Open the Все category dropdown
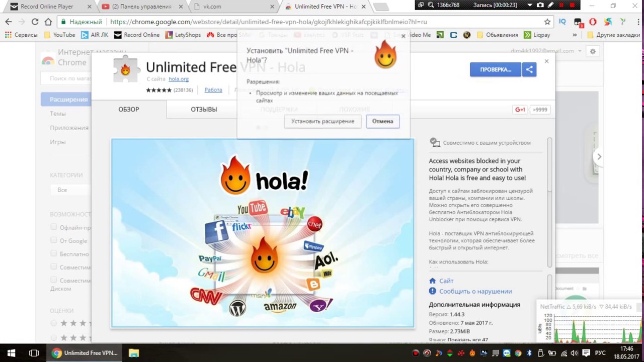This screenshot has height=362, width=644. 70,190
